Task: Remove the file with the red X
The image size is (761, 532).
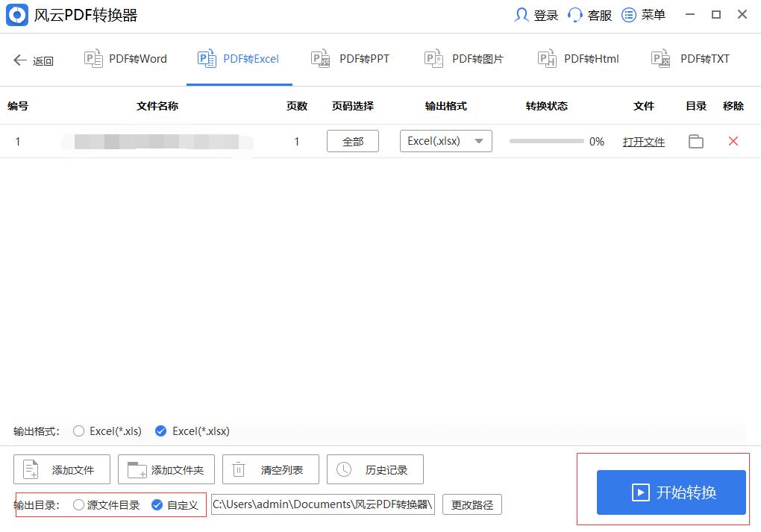Action: (733, 141)
